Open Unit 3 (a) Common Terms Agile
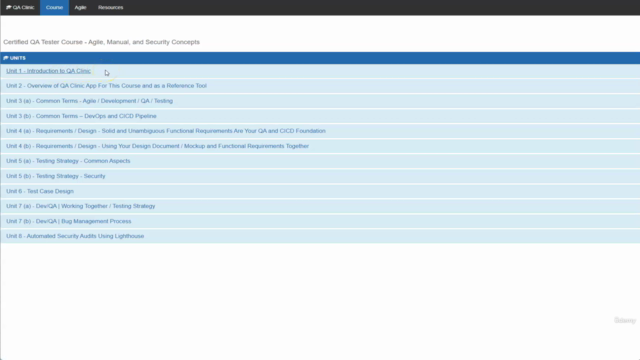Screen dimensions: 640x360 pos(89,101)
